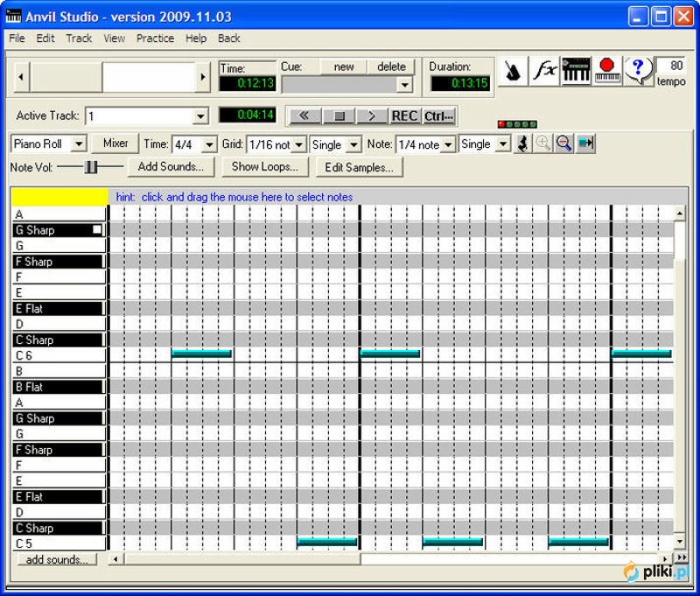Click the Duration display reading 0:13:15
The width and height of the screenshot is (700, 596).
[460, 83]
